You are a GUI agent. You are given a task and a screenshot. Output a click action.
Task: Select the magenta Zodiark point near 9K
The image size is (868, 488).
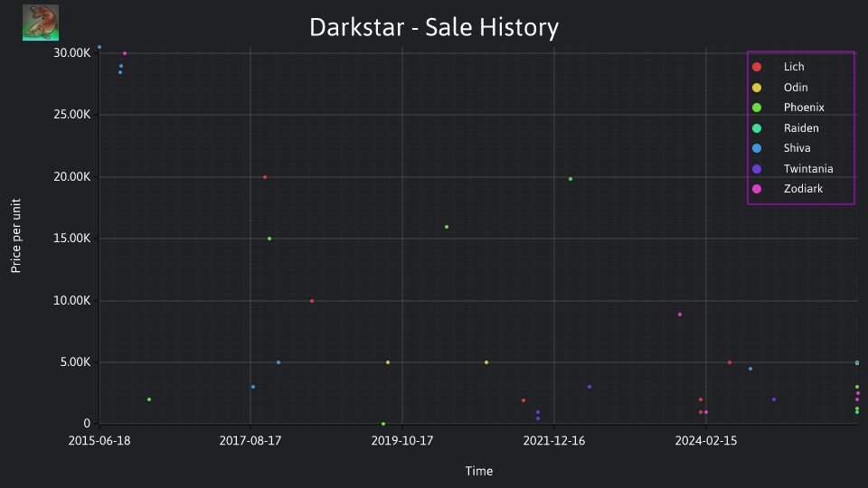coord(680,314)
